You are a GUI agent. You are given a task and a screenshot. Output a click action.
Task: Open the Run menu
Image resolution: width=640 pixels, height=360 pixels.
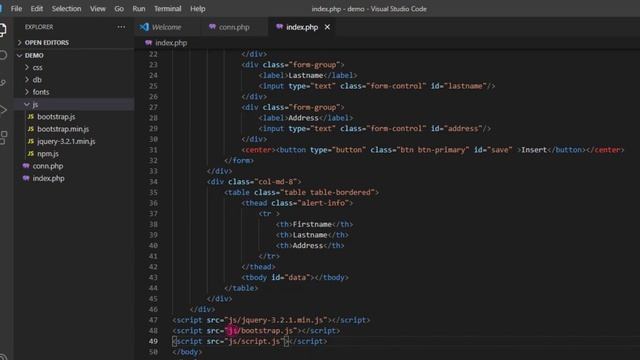(x=139, y=9)
